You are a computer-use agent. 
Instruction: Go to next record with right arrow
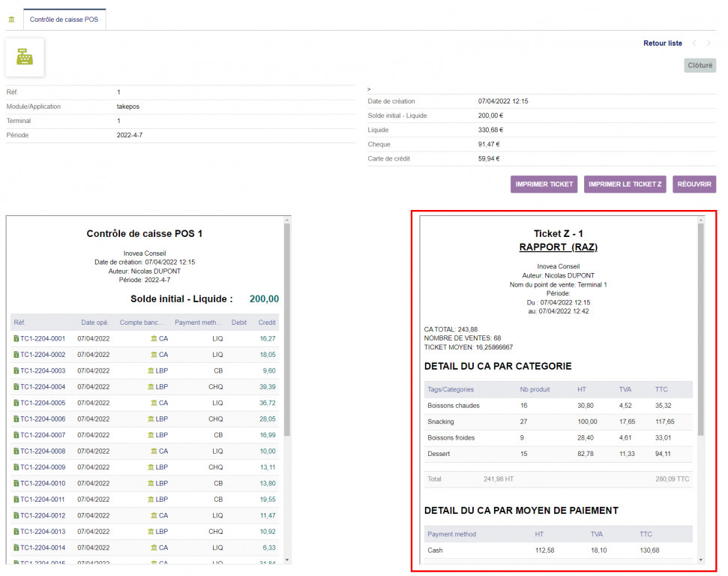709,43
